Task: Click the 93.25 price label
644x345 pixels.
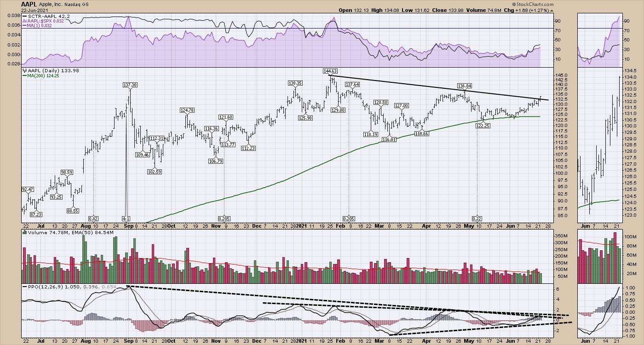Action: pyautogui.click(x=56, y=197)
